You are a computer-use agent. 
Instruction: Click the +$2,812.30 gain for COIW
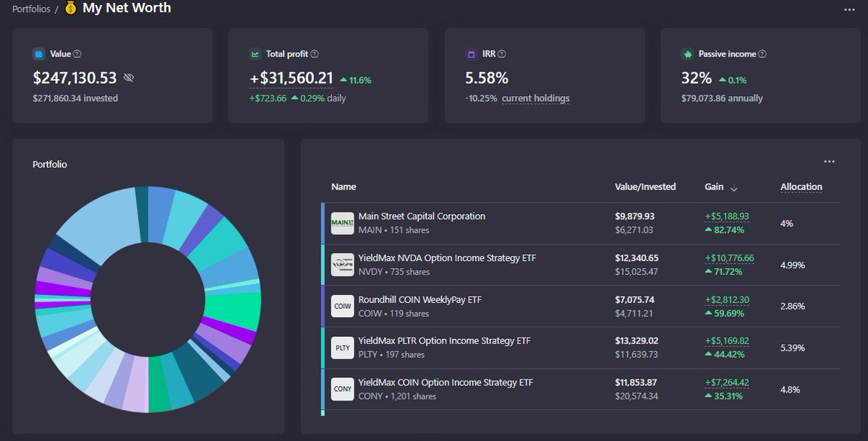click(x=727, y=299)
